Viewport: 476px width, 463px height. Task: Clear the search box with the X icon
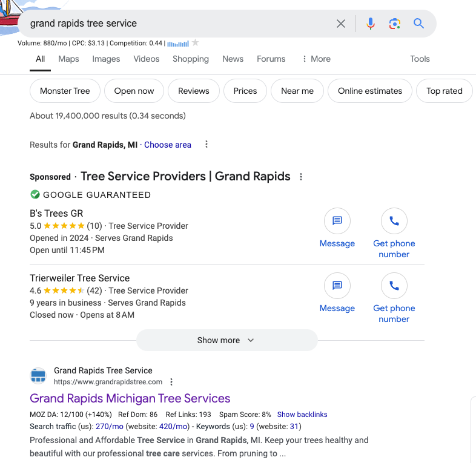pos(341,24)
